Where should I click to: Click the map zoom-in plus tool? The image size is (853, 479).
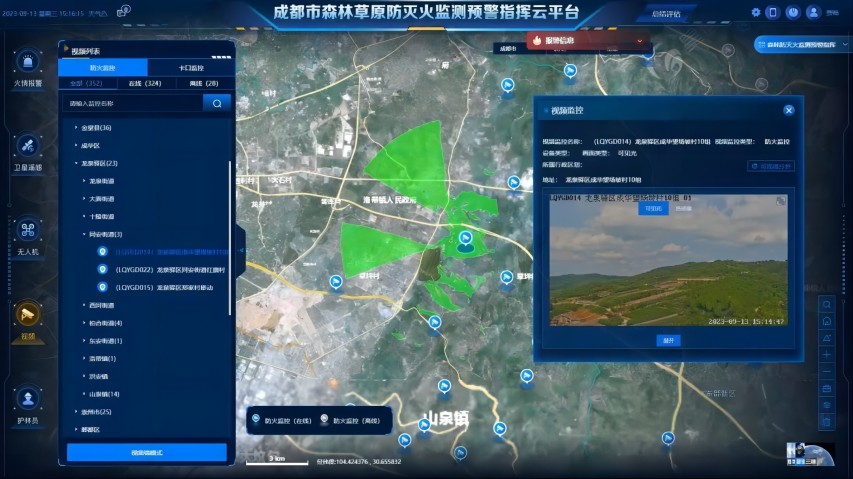pos(827,354)
